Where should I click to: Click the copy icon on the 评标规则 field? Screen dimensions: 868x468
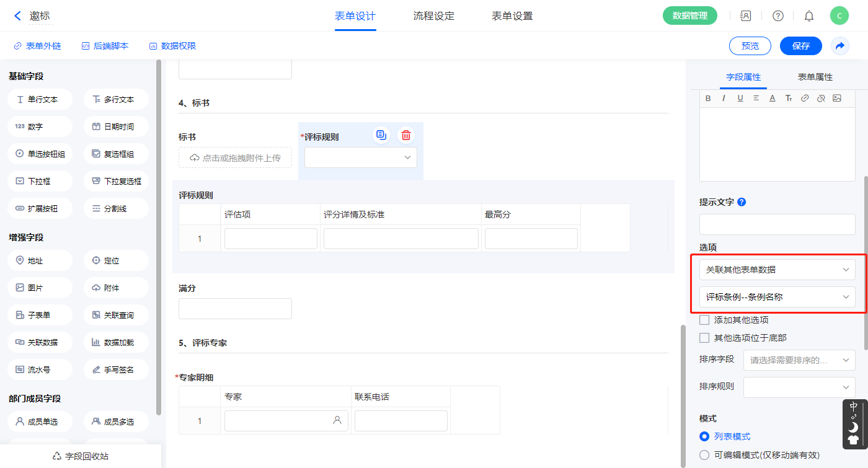click(381, 135)
